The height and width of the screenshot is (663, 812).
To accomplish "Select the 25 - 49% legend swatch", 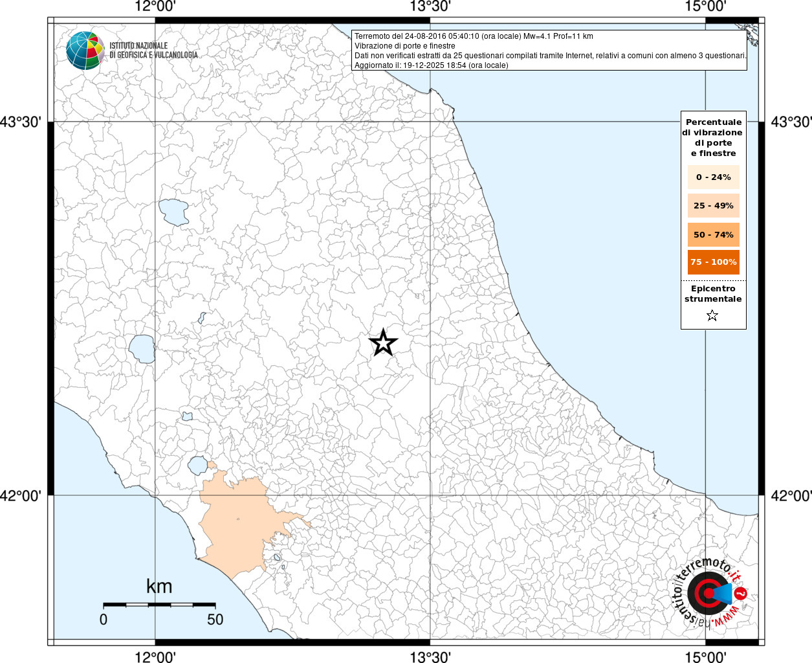I will click(713, 205).
